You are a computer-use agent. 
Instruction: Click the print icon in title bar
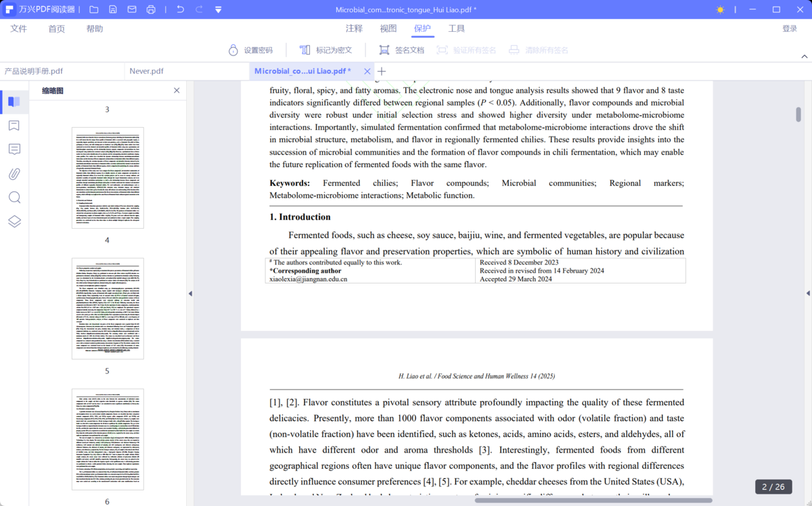(151, 9)
